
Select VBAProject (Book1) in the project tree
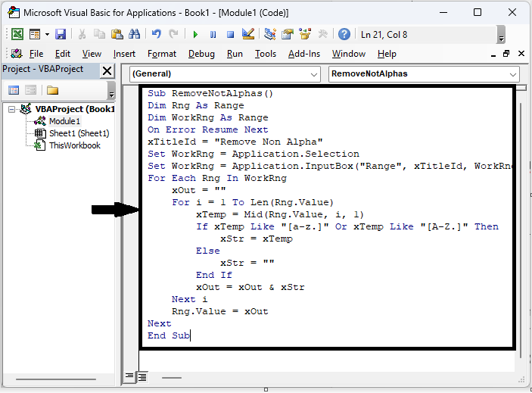click(75, 109)
